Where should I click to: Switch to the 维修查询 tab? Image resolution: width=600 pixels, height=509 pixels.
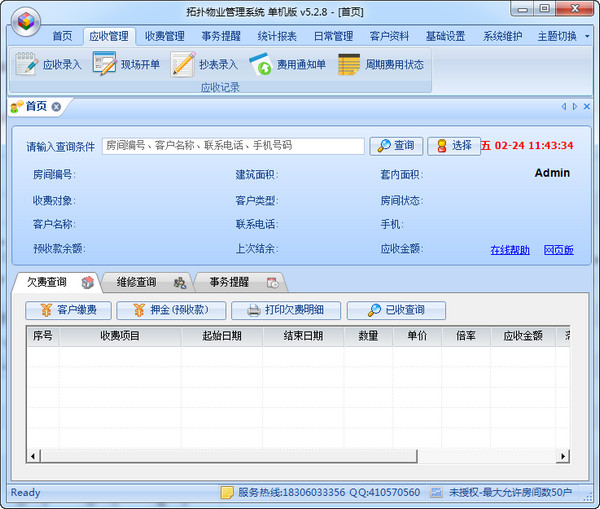(145, 282)
